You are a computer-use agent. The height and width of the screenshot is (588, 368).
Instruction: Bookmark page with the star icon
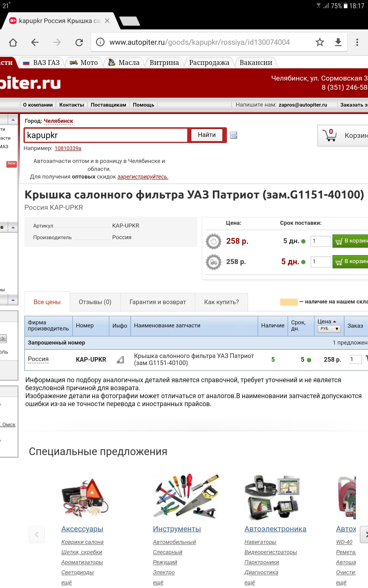(320, 42)
